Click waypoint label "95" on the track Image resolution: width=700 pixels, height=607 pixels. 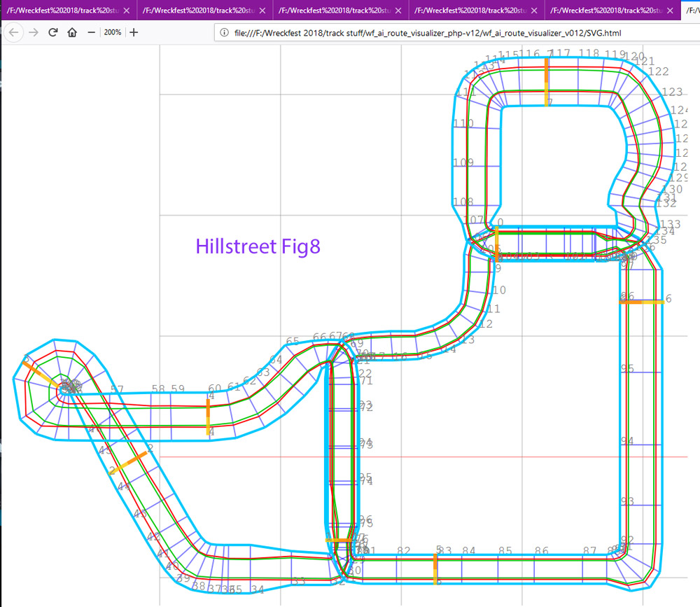(x=627, y=368)
